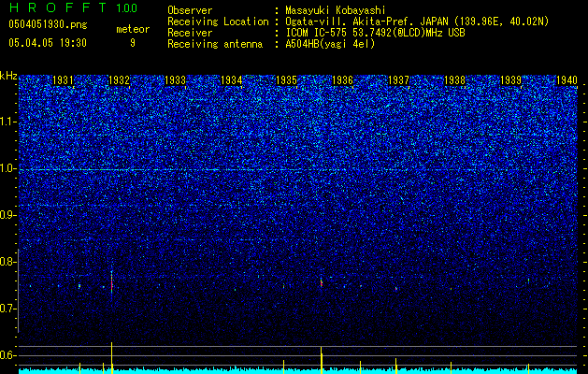Click the 0.9 kHz frequency label
The width and height of the screenshot is (588, 374).
[x=8, y=215]
